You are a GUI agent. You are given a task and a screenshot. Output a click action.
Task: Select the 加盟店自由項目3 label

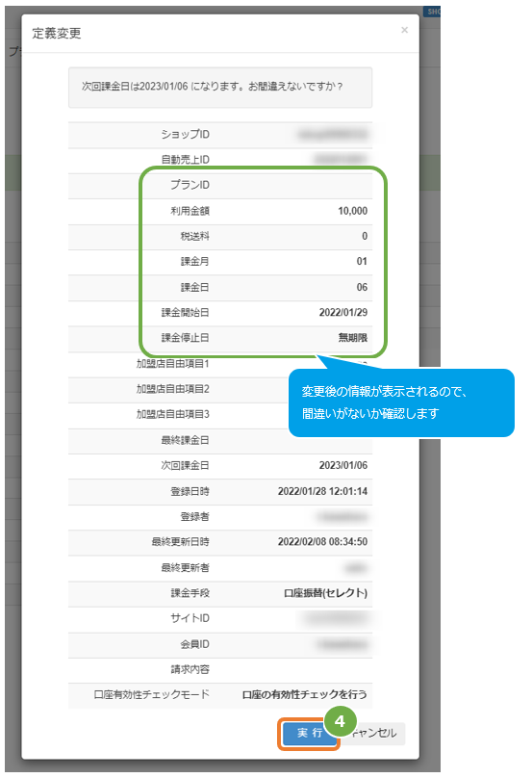(x=173, y=414)
